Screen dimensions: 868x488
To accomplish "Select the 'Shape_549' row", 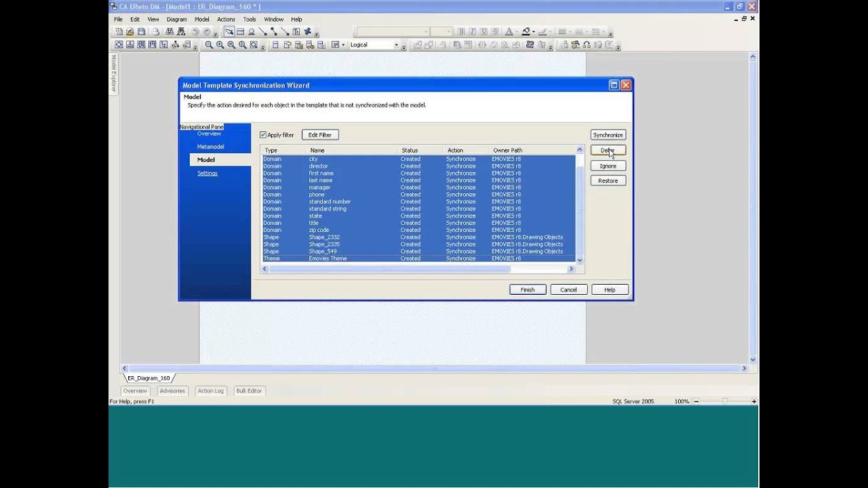I will 418,251.
